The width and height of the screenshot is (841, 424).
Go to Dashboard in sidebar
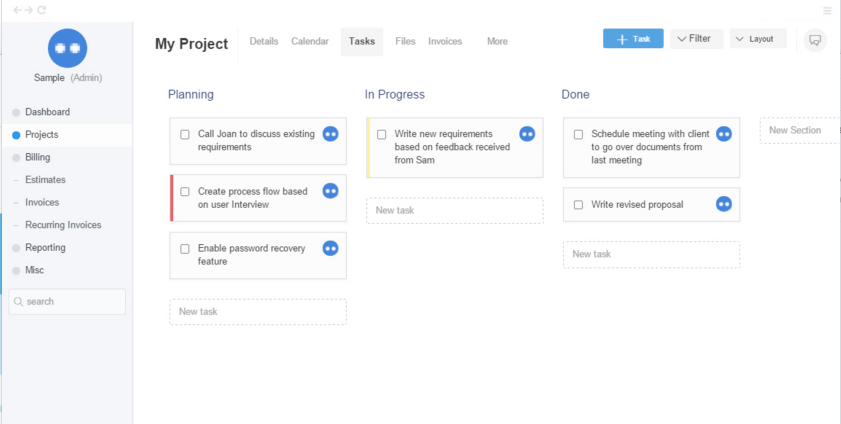click(x=47, y=112)
